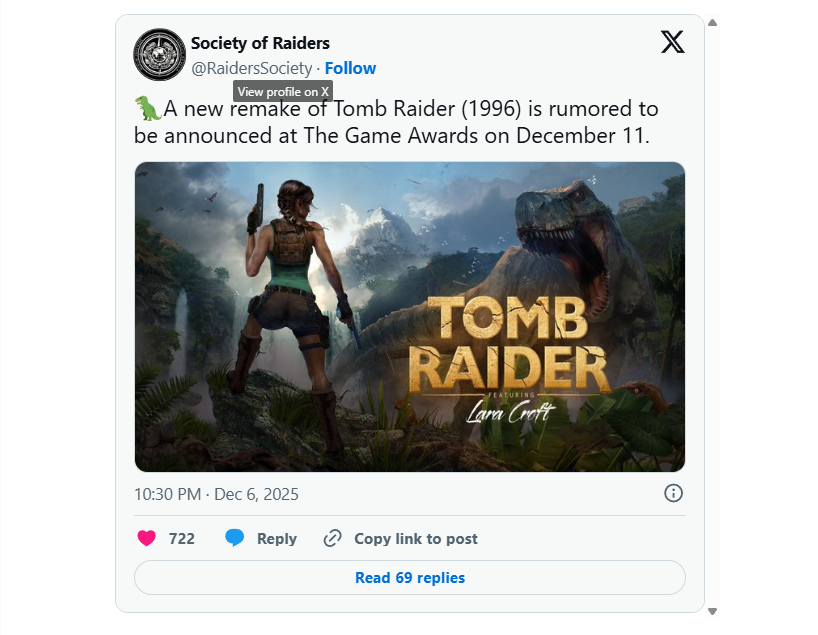Click the Society of Raiders display name
The image size is (818, 635).
(258, 43)
